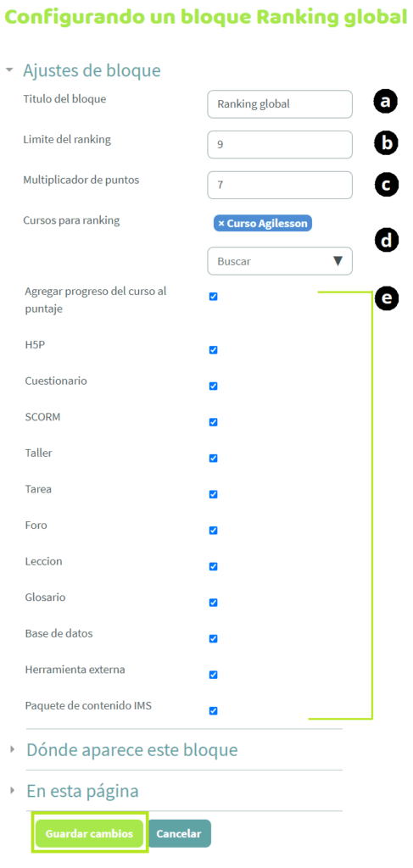Toggle the Cuestionario checkbox
The width and height of the screenshot is (413, 868).
[213, 386]
